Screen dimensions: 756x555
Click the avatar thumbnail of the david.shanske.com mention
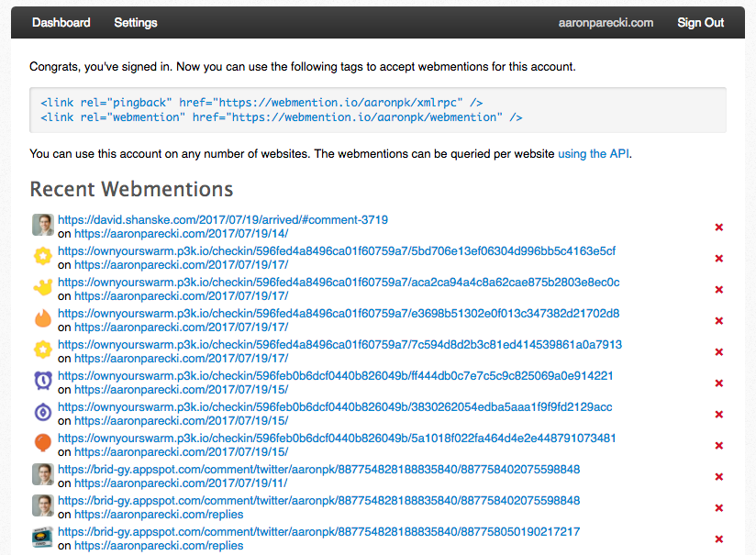pos(43,225)
